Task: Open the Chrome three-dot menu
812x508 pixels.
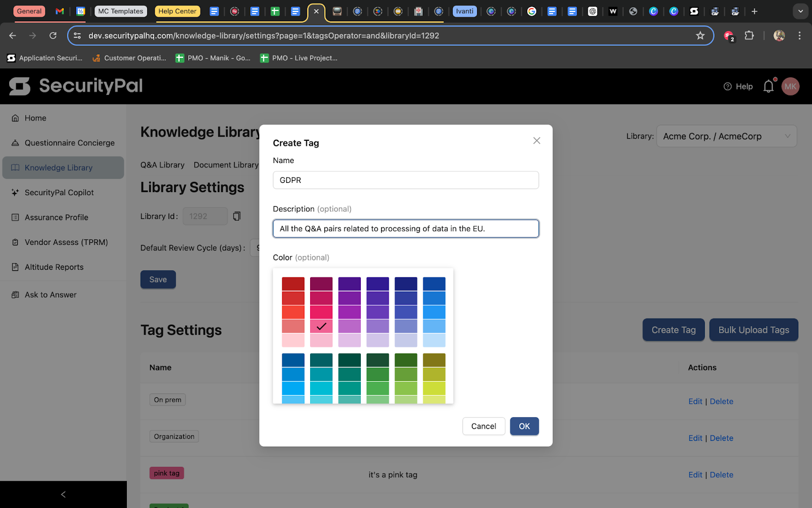Action: click(799, 36)
